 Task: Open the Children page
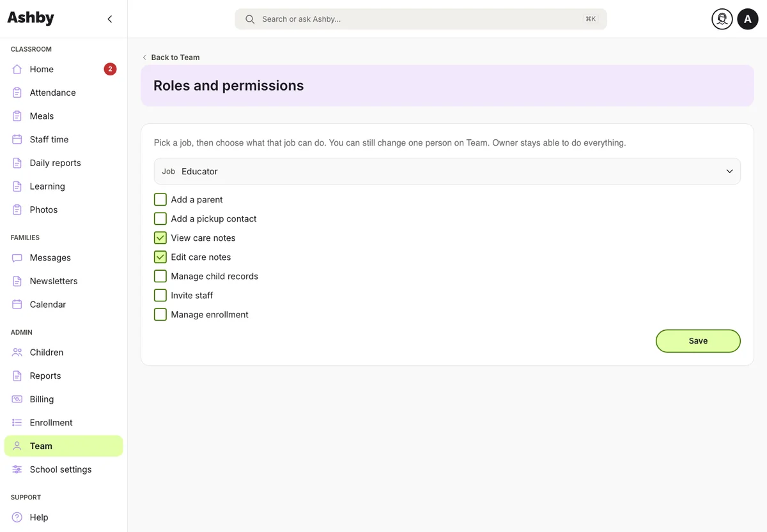click(63, 353)
